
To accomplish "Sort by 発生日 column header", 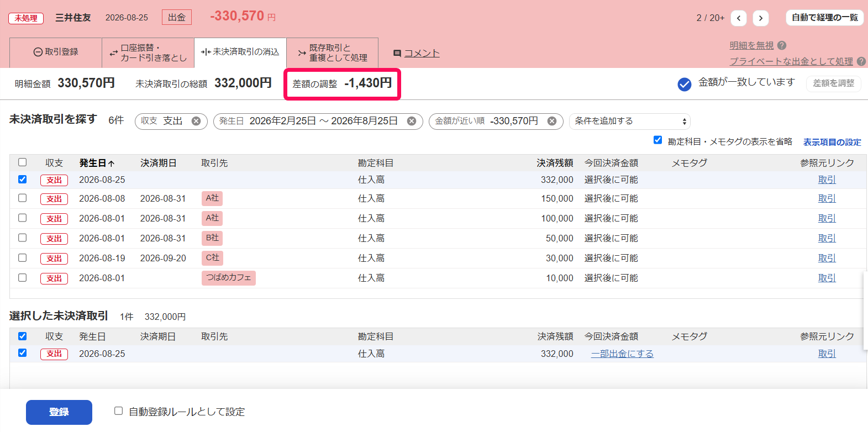I will pos(97,163).
